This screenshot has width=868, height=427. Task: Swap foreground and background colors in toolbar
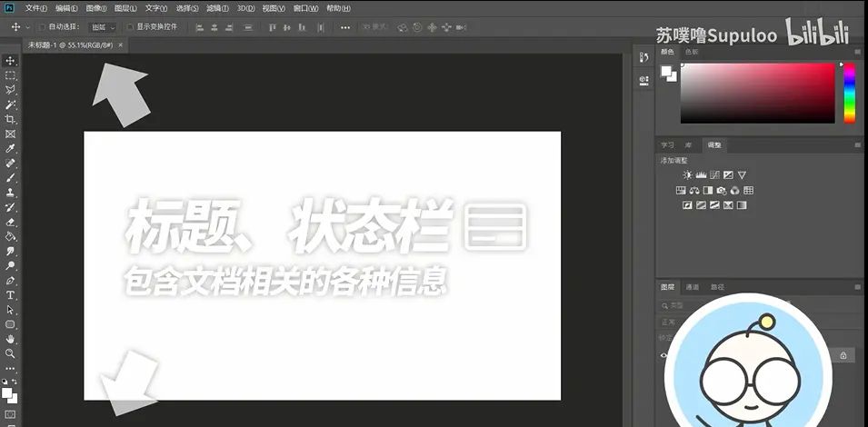[x=15, y=382]
